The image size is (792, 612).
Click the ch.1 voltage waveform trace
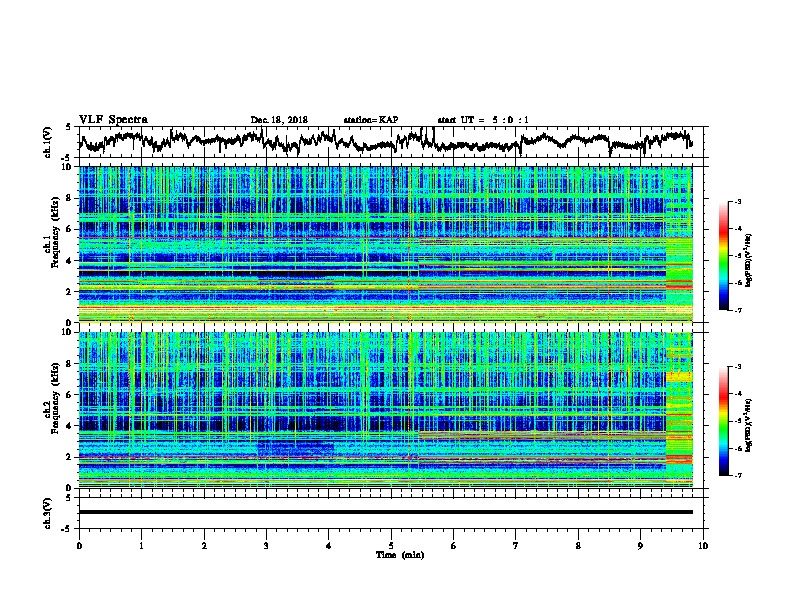[385, 141]
